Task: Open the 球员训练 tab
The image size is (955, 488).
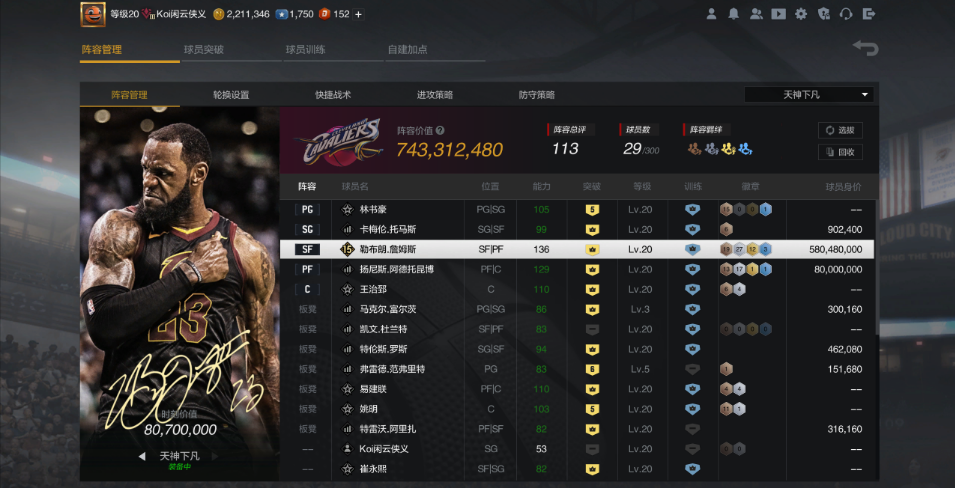Action: point(305,49)
